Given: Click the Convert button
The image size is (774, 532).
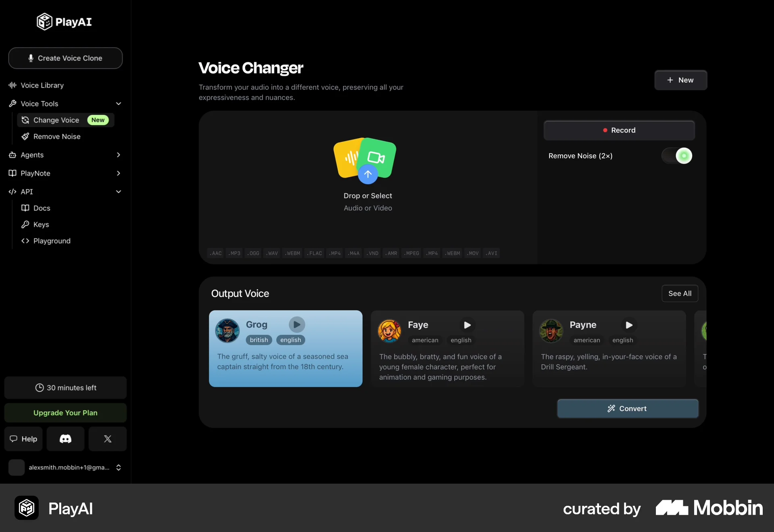Looking at the screenshot, I should 627,408.
